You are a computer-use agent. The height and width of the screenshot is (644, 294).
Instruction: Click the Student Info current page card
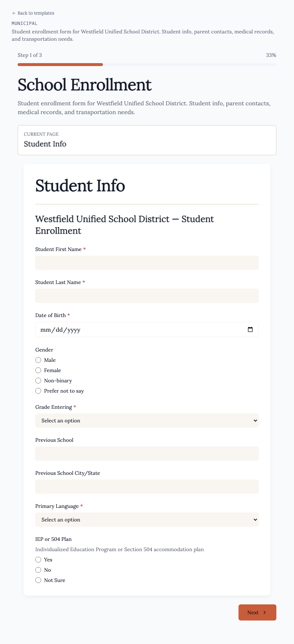(x=147, y=140)
